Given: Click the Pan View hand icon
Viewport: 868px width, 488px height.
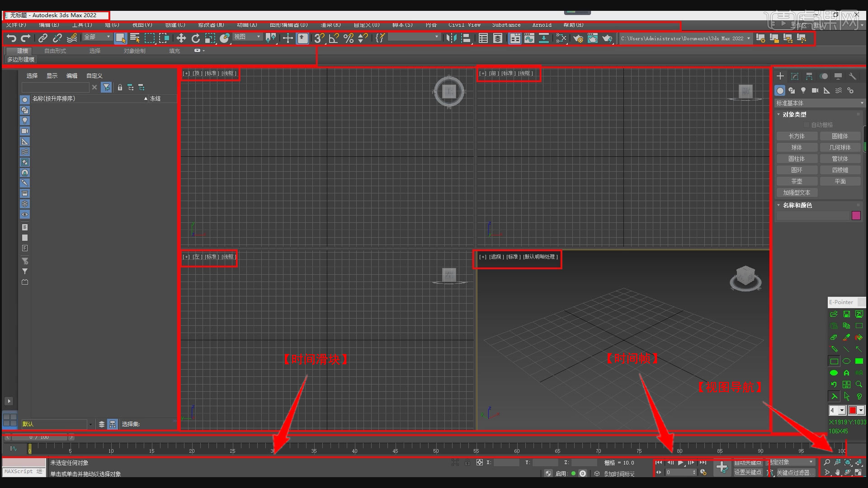Looking at the screenshot, I should [837, 473].
